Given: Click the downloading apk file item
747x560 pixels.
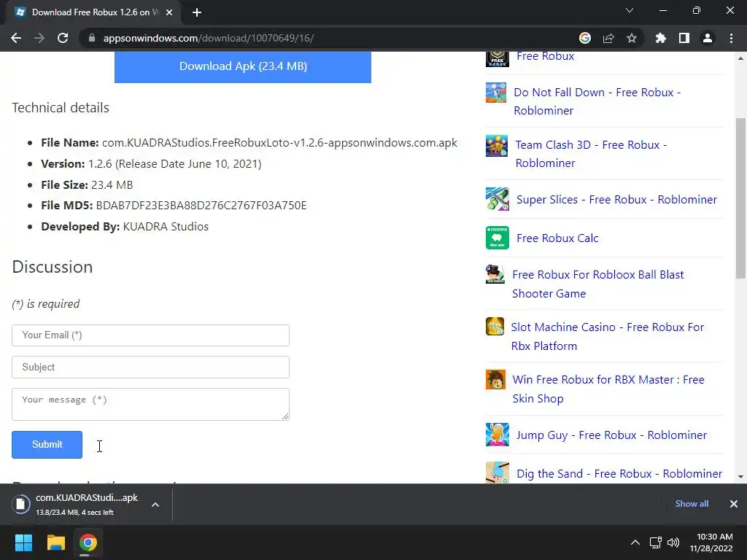Looking at the screenshot, I should [x=75, y=505].
